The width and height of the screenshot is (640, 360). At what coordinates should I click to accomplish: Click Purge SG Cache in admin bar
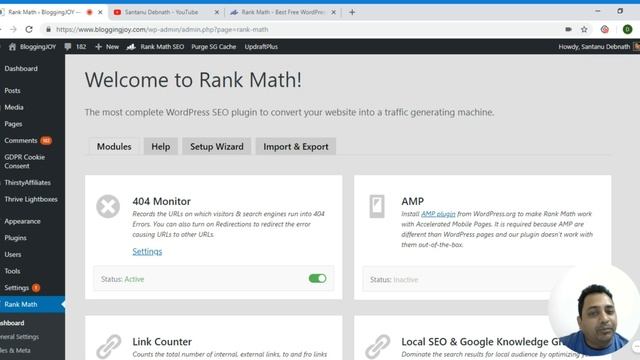213,47
